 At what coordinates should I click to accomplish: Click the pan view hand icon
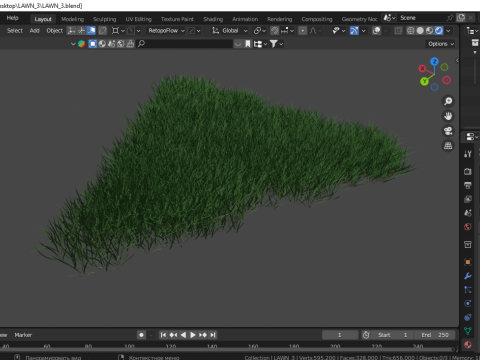coord(448,116)
